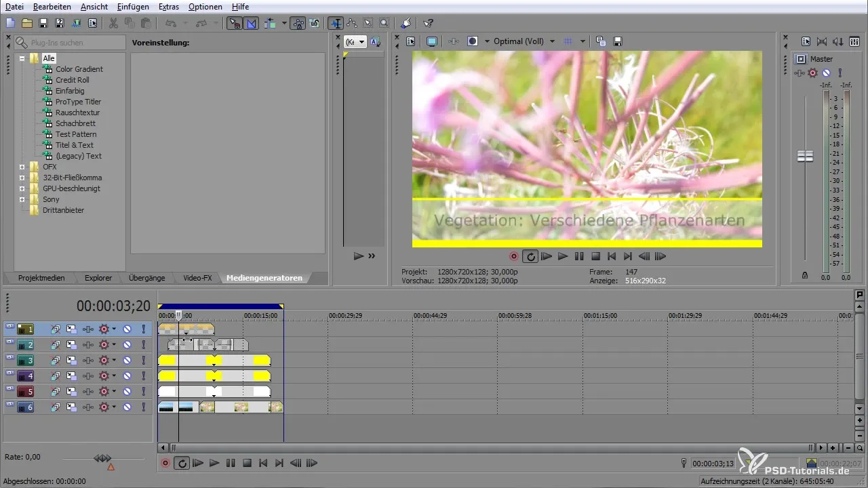The height and width of the screenshot is (488, 868).
Task: Select Titel & Text generator
Action: pos(75,145)
